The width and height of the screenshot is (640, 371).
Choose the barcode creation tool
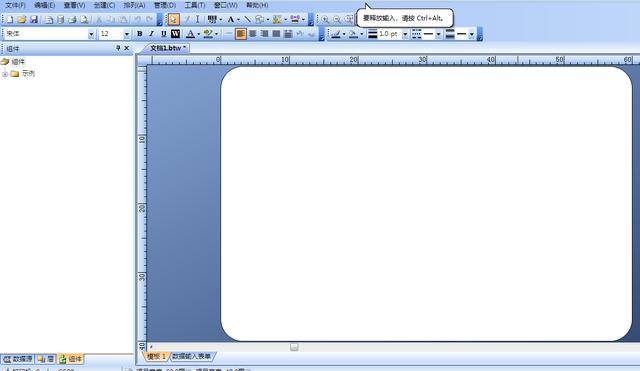point(212,19)
